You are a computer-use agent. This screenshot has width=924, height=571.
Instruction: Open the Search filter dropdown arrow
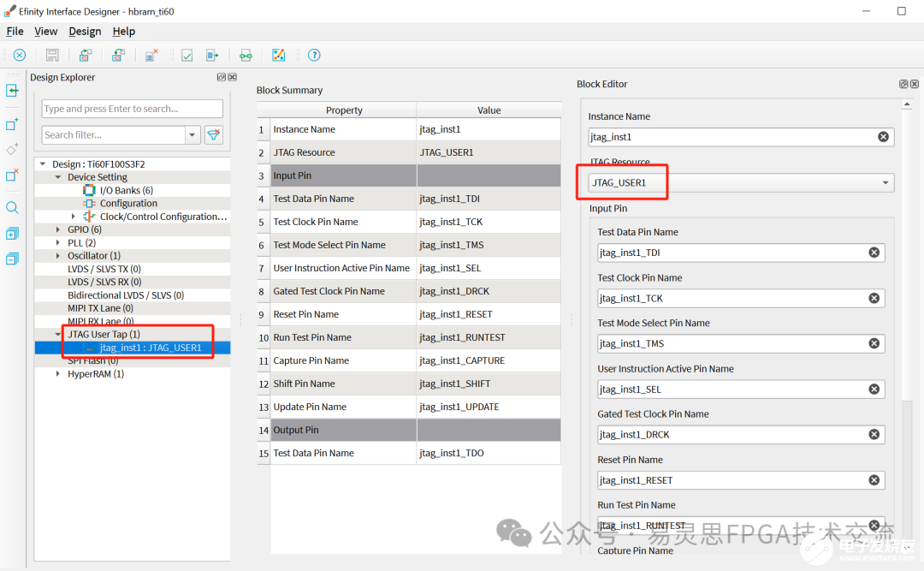pos(192,135)
